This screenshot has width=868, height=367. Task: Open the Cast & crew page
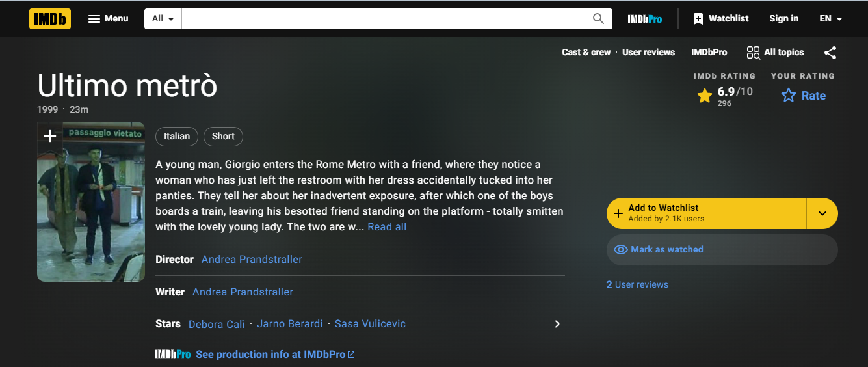click(x=586, y=52)
